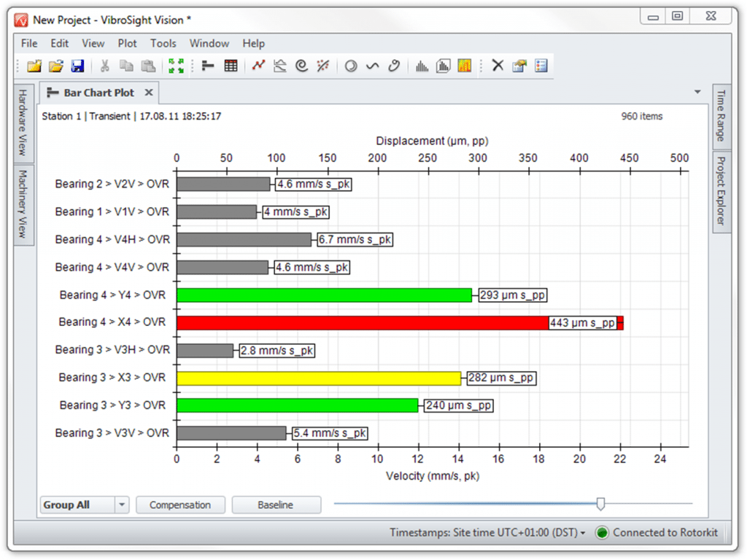747x560 pixels.
Task: Click the waveform plot icon
Action: 372,66
